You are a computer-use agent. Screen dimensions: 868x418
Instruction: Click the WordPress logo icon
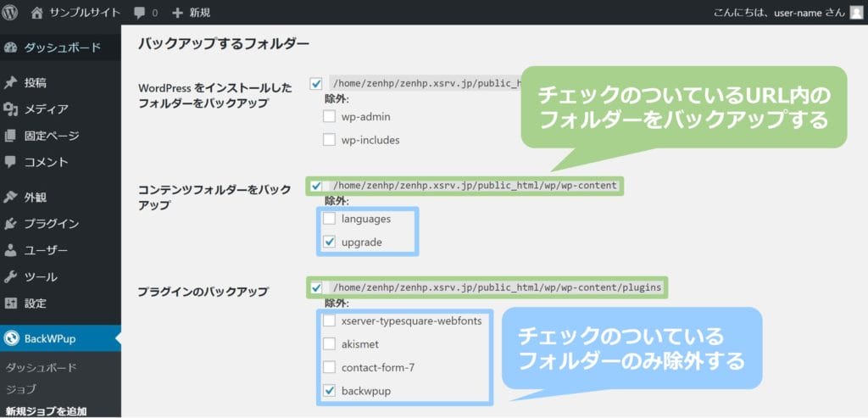pyautogui.click(x=11, y=13)
